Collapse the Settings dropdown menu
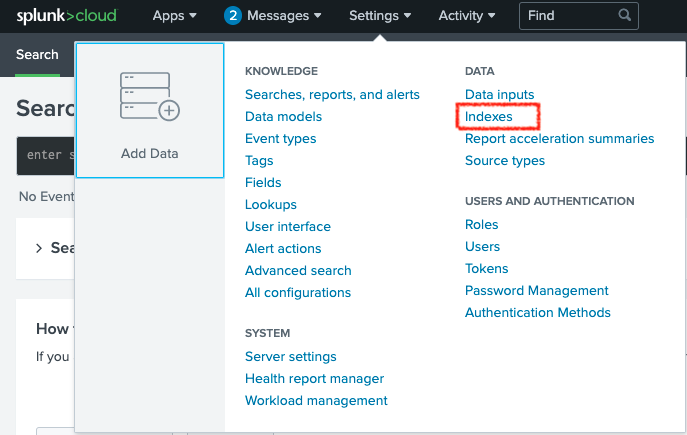687x435 pixels. 380,16
